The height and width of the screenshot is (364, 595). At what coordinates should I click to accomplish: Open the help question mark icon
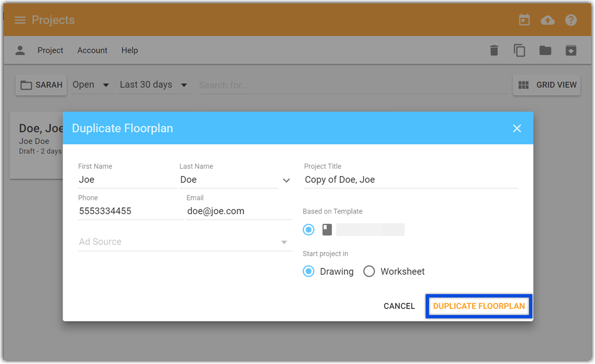tap(571, 20)
